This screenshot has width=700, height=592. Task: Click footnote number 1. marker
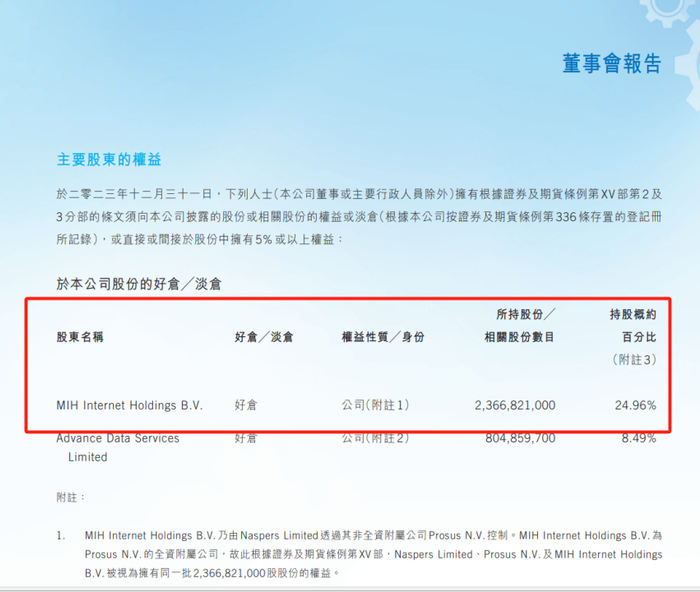(61, 535)
